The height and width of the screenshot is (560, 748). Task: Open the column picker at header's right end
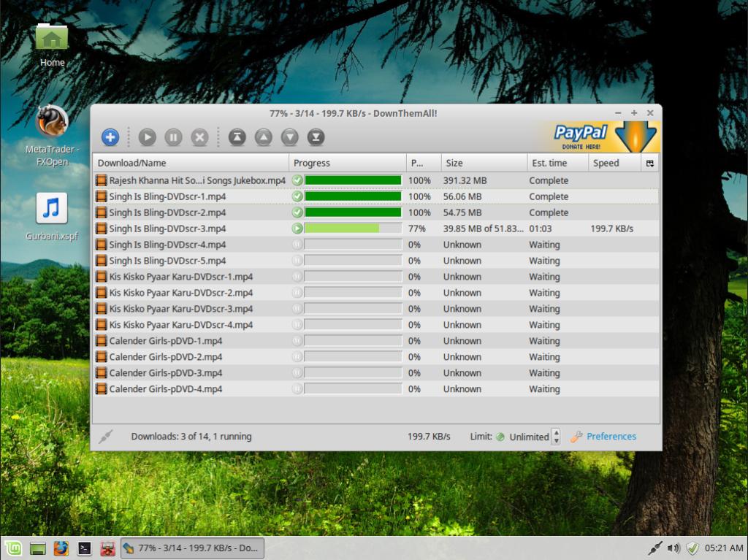tap(650, 163)
